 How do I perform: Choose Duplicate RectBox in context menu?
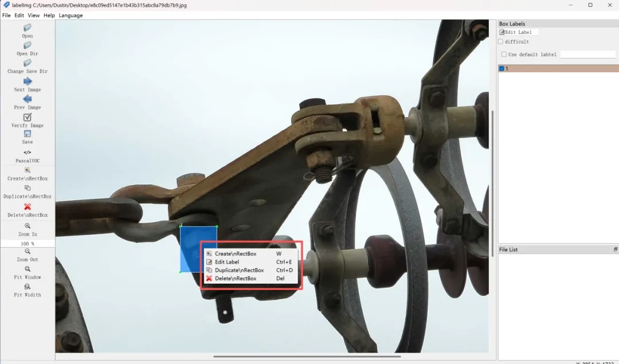click(250, 270)
